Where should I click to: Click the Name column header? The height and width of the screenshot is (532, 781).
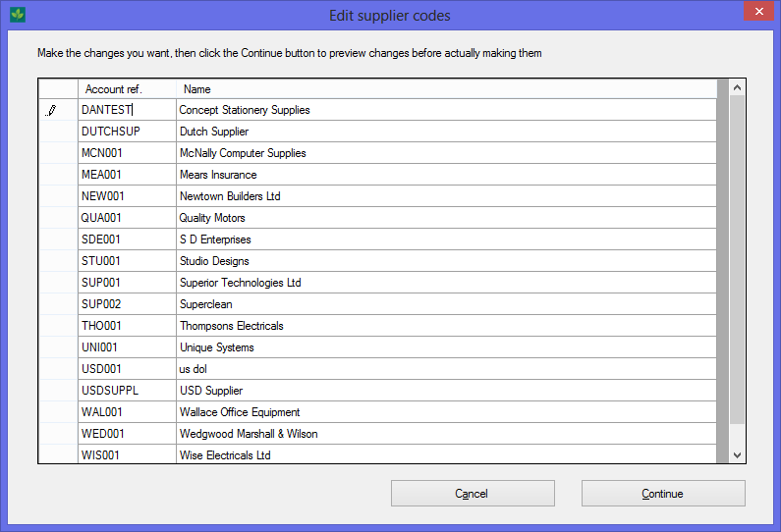(x=446, y=89)
